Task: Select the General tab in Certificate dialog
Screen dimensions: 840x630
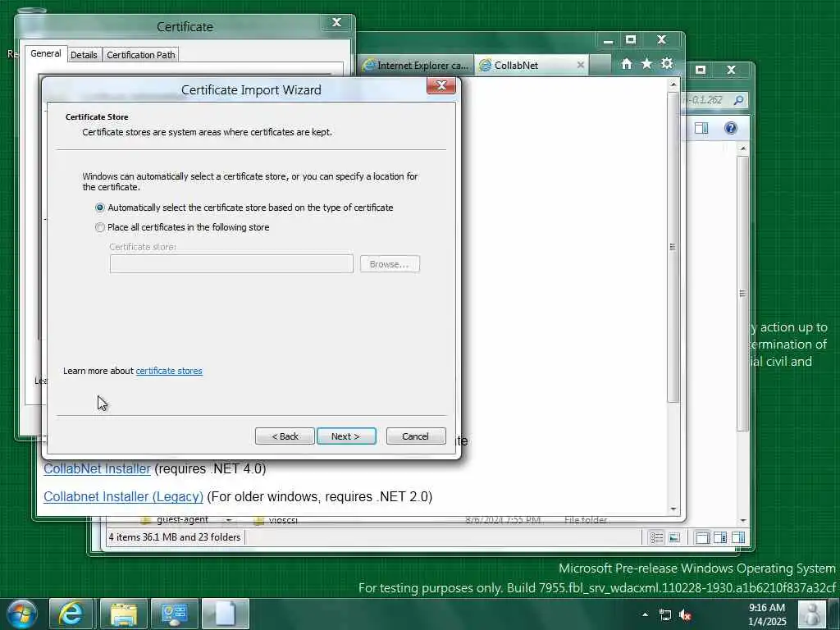Action: pos(46,53)
